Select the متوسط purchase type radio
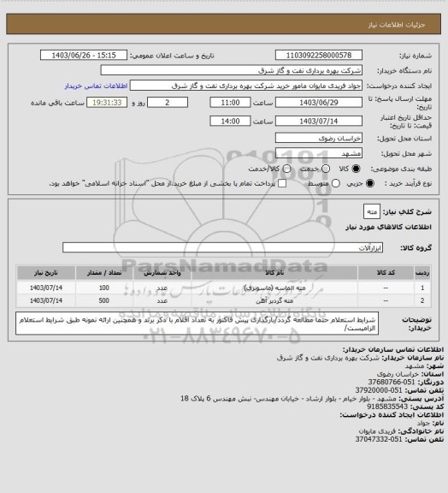448x493 pixels. (x=336, y=183)
